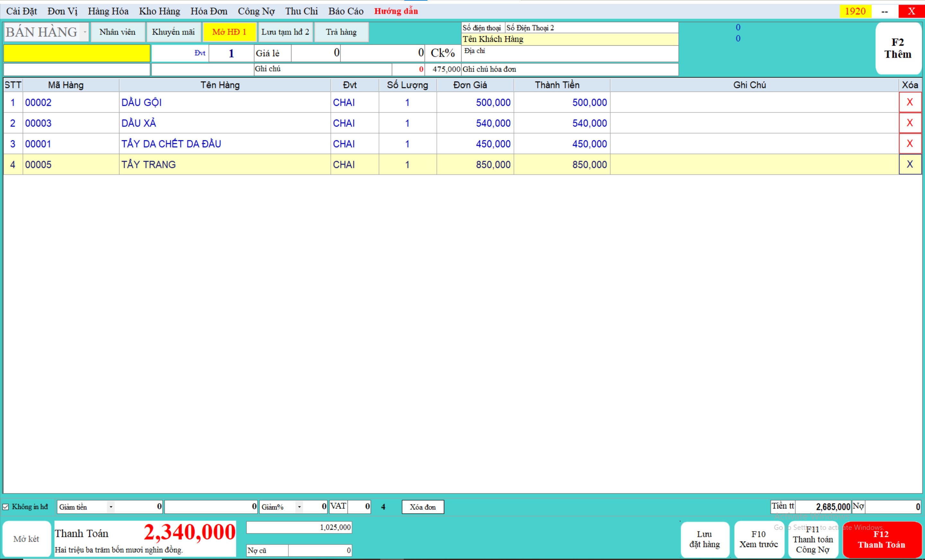Open the Hàng Hóa menu
Screen dimensions: 925x560
point(108,11)
